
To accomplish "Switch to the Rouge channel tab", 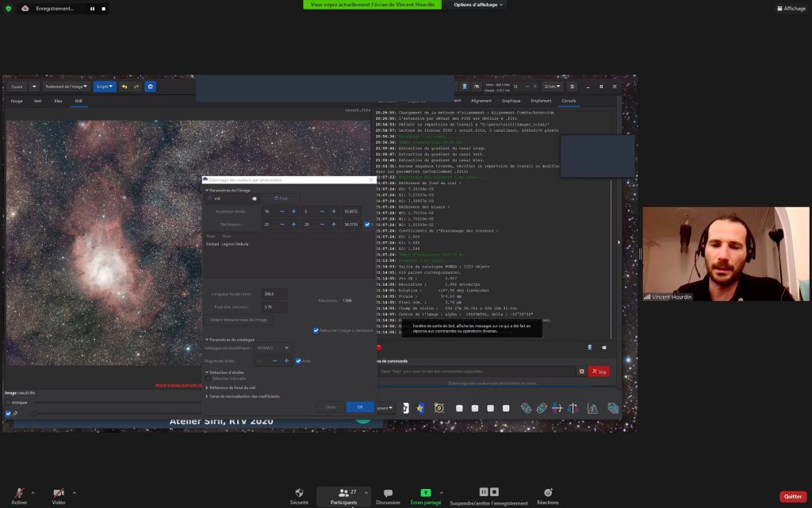I will 17,101.
